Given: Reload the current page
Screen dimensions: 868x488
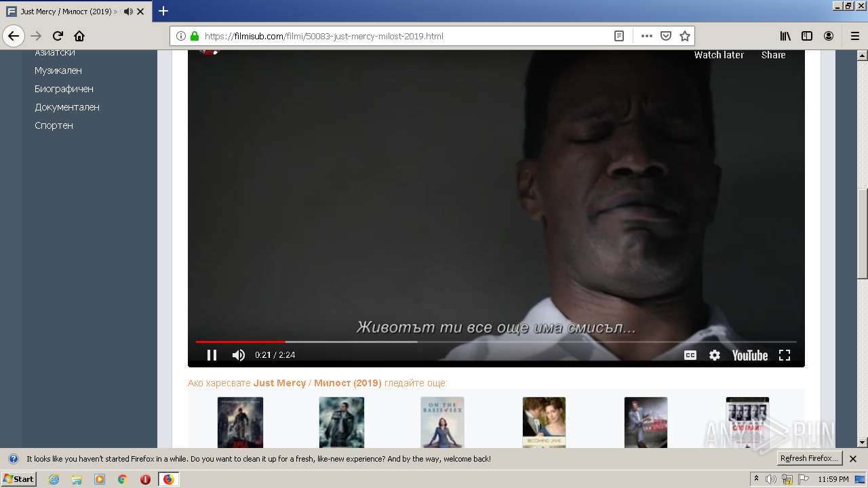Looking at the screenshot, I should 58,36.
